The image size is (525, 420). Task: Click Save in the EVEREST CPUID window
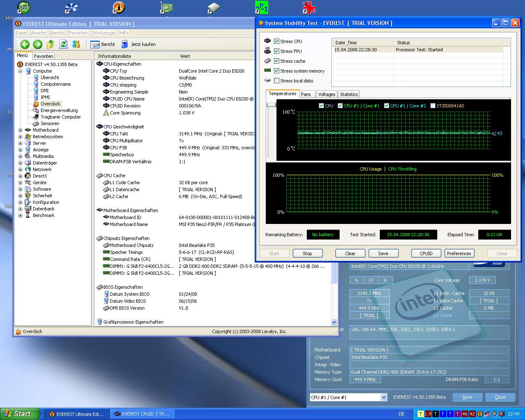coord(467,397)
